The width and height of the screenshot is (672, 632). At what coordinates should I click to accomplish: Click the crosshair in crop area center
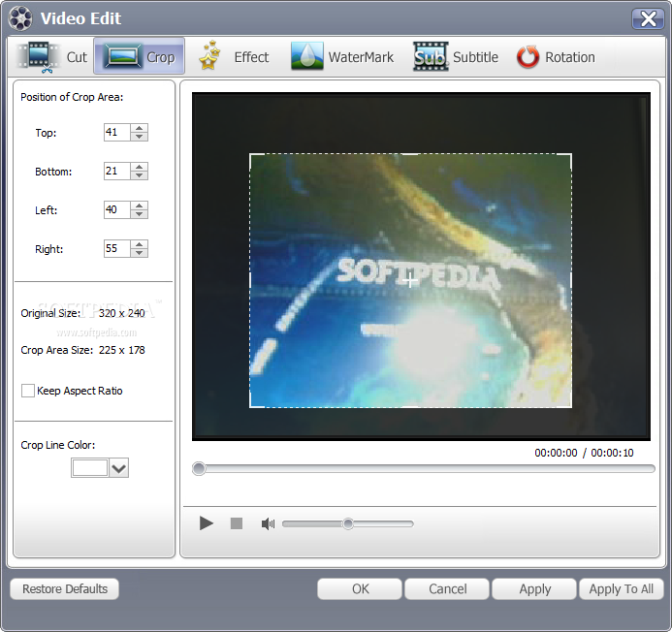410,281
